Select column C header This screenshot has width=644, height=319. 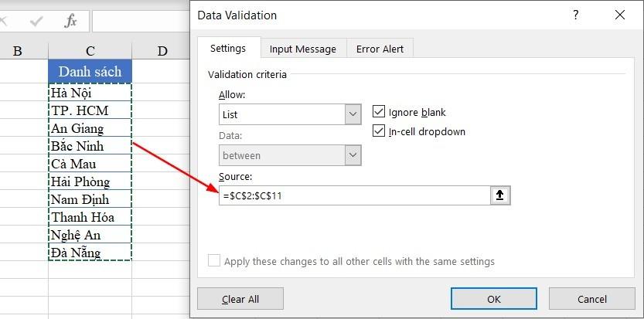(90, 51)
